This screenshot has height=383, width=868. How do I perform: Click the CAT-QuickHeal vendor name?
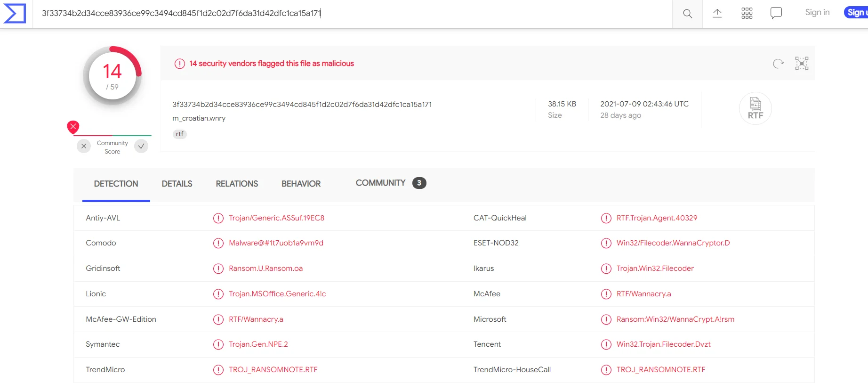click(500, 218)
